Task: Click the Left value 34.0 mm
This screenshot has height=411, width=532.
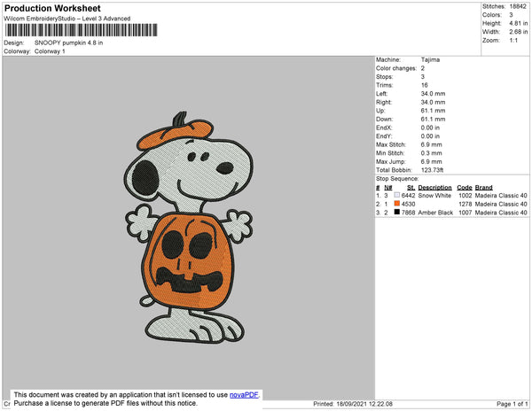Action: click(x=433, y=94)
